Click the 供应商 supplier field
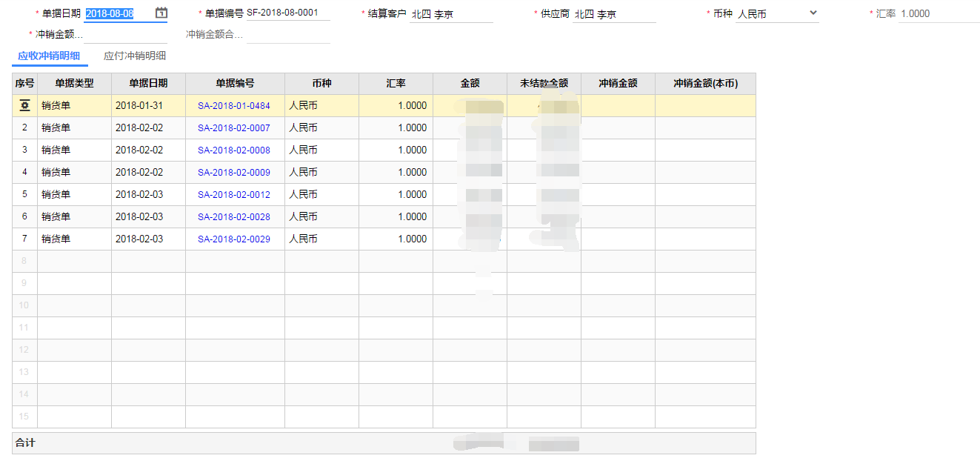This screenshot has height=461, width=980. [613, 14]
